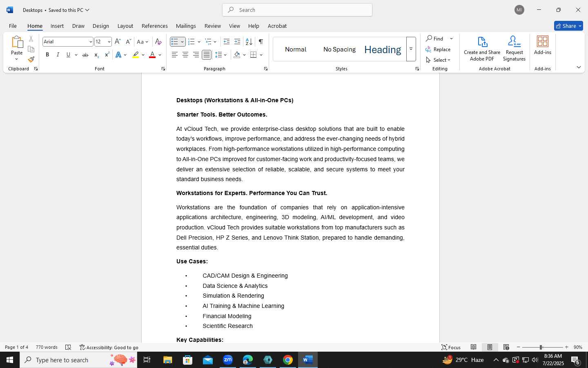Toggle Bold formatting

tap(47, 55)
